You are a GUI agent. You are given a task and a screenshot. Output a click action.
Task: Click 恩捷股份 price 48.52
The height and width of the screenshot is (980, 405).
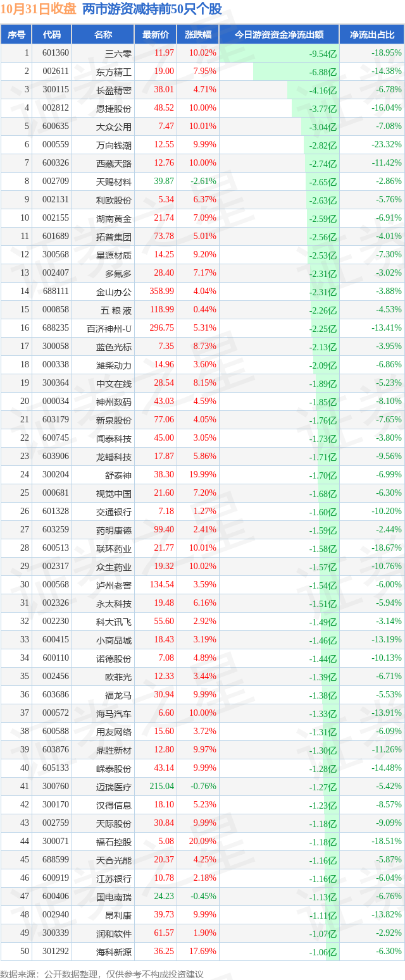pos(163,108)
